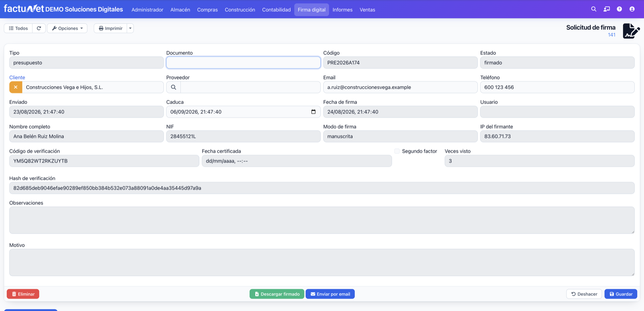
Task: Click the red Eliminar button
Action: coord(23,294)
